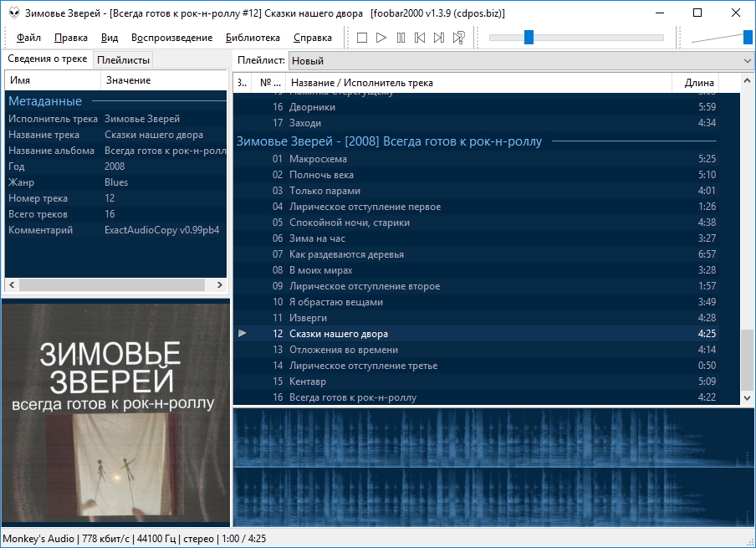Click the Имя column header
Image resolution: width=756 pixels, height=548 pixels.
pos(53,80)
